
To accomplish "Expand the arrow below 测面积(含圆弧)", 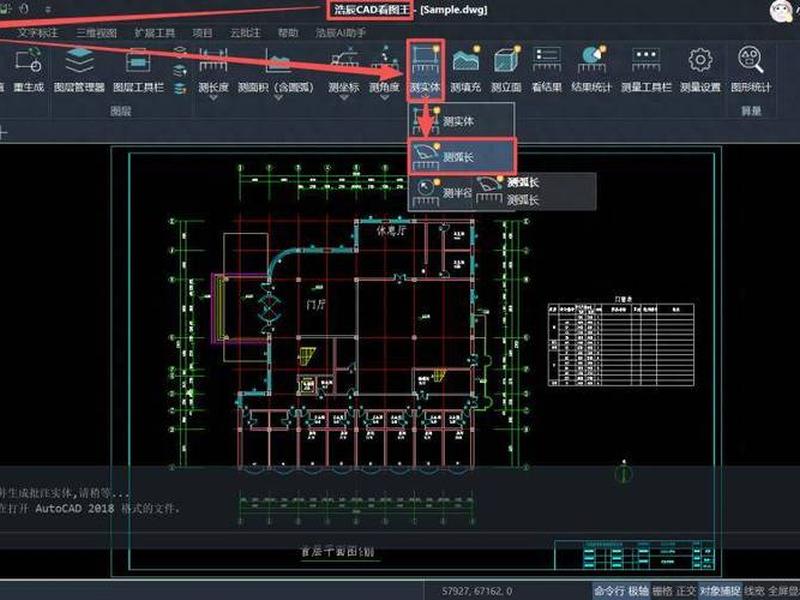I will [279, 97].
